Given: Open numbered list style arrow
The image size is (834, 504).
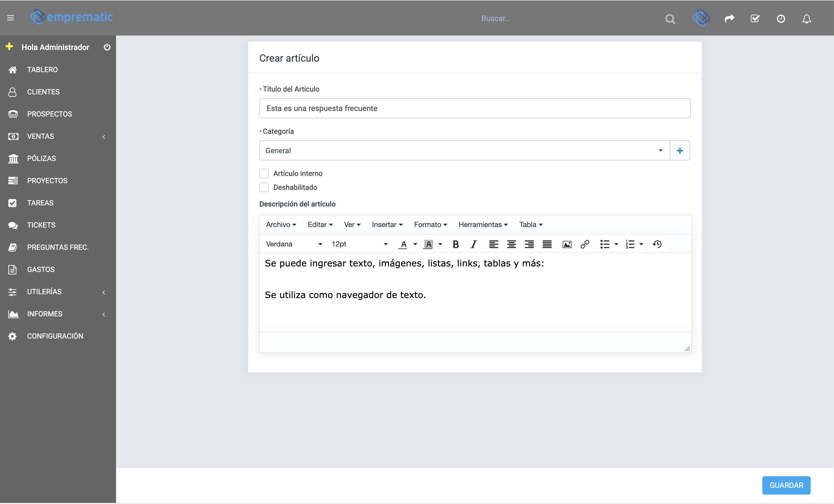Looking at the screenshot, I should [x=641, y=244].
